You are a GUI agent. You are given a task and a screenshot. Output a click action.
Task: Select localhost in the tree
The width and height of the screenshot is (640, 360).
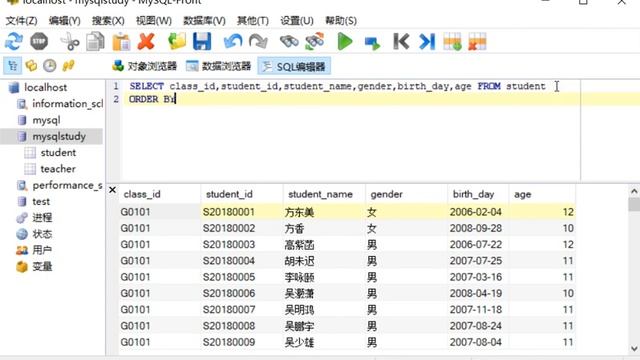pyautogui.click(x=45, y=87)
